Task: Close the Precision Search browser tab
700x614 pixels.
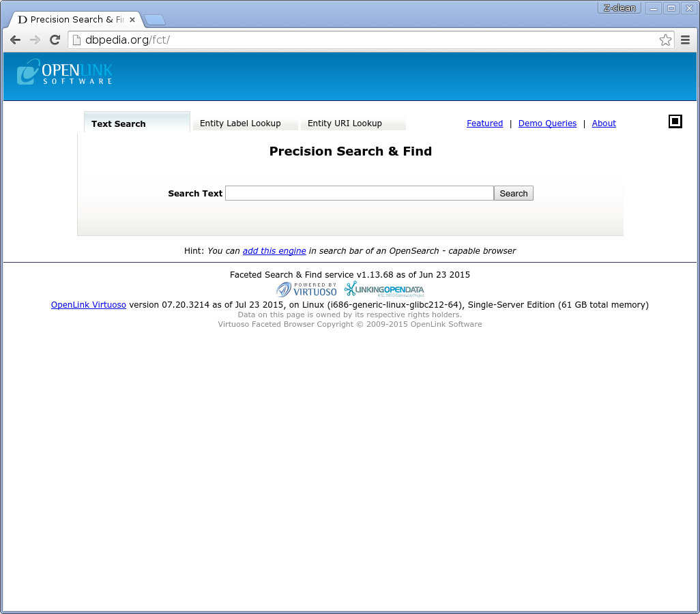Action: [x=132, y=20]
